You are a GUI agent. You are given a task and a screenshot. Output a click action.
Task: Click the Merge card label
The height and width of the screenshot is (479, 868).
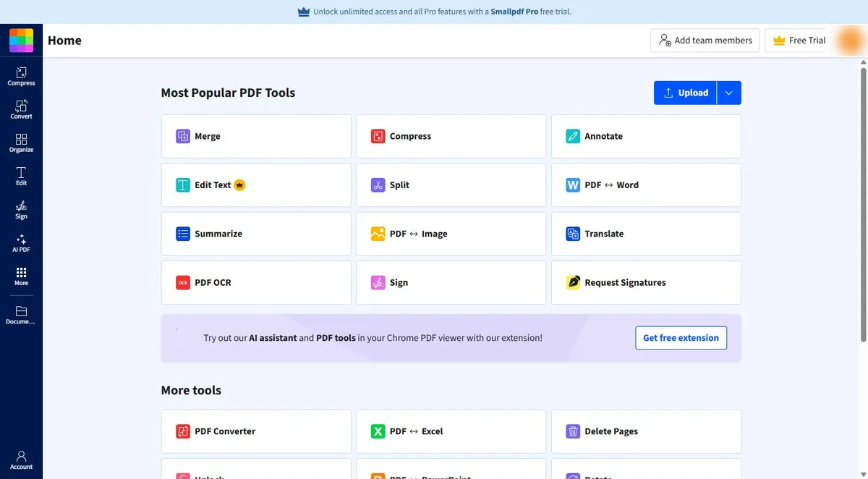tap(208, 136)
